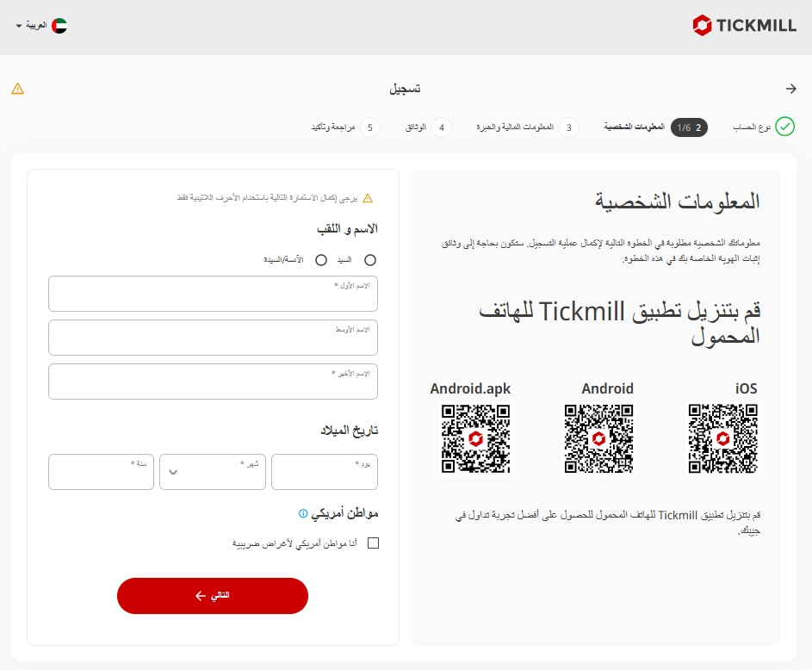Open the العربية language selector dropdown

pos(40,26)
